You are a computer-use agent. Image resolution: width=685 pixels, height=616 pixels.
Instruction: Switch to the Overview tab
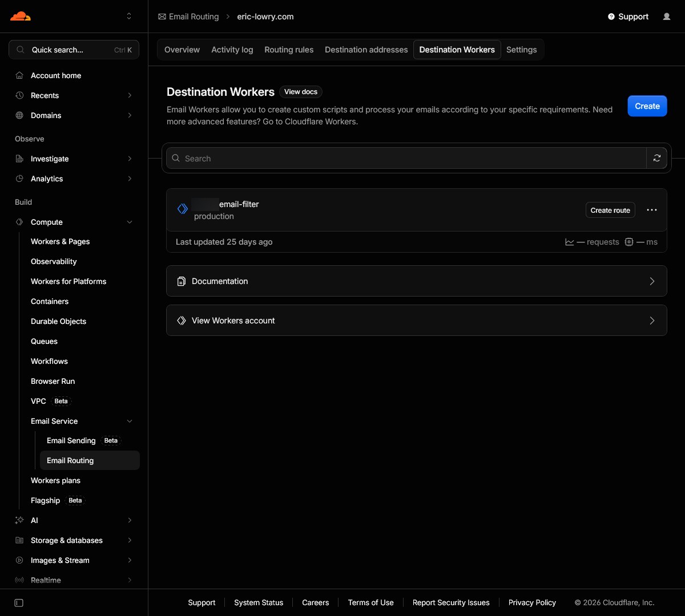click(182, 50)
